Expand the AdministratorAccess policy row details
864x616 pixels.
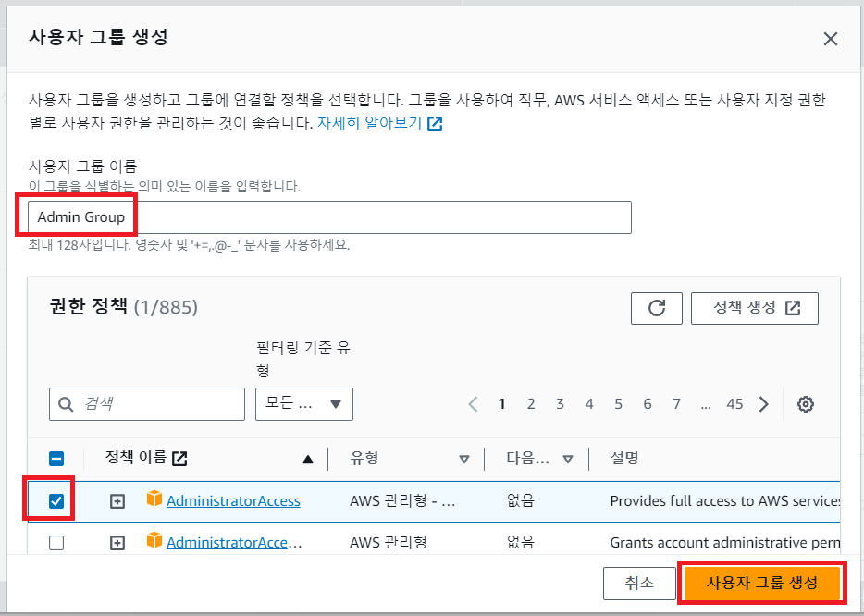[117, 501]
